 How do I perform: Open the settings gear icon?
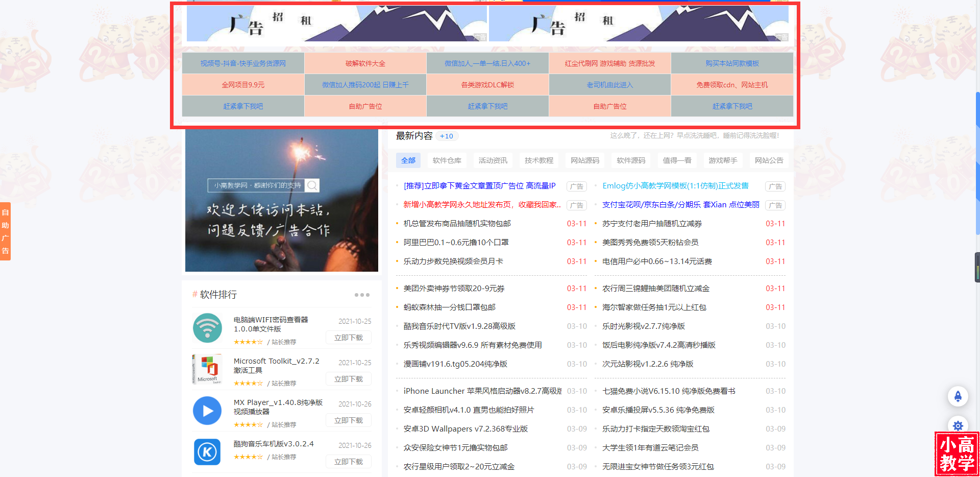[958, 426]
